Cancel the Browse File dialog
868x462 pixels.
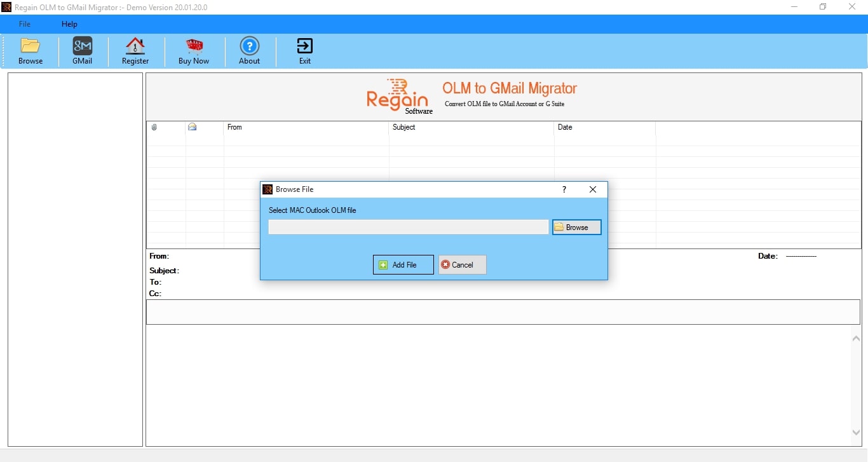coord(461,264)
